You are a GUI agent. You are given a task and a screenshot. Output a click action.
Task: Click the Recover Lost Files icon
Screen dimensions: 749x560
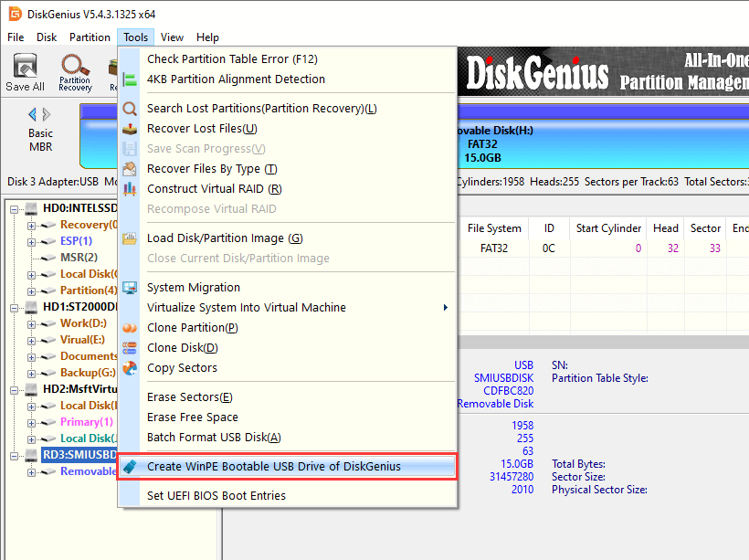tap(130, 129)
